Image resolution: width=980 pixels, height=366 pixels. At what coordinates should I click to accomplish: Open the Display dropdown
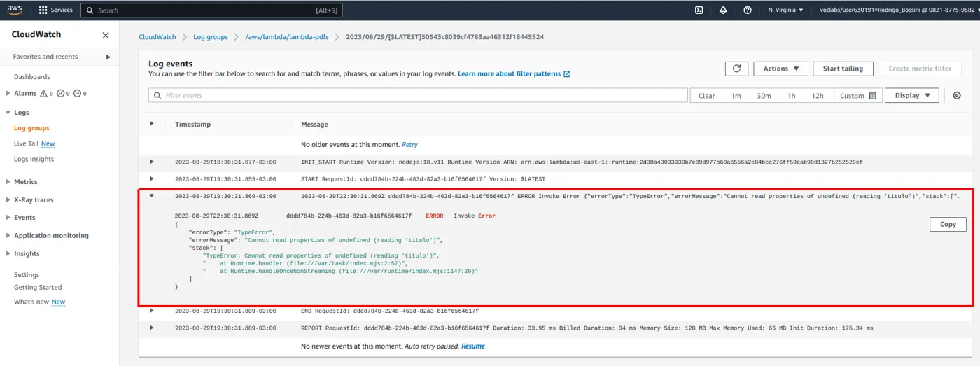coord(911,95)
